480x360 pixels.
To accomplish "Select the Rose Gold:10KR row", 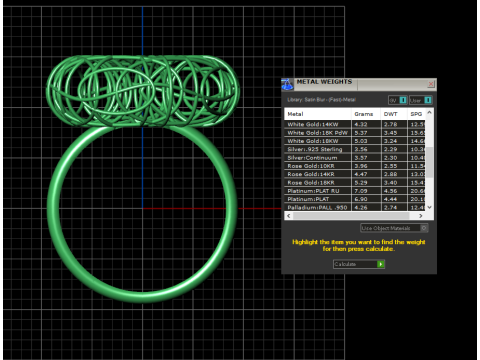I will coord(355,166).
